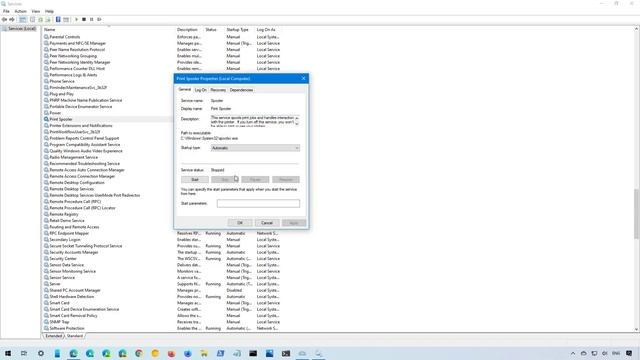Click the blue Help toolbar icon

[58, 20]
